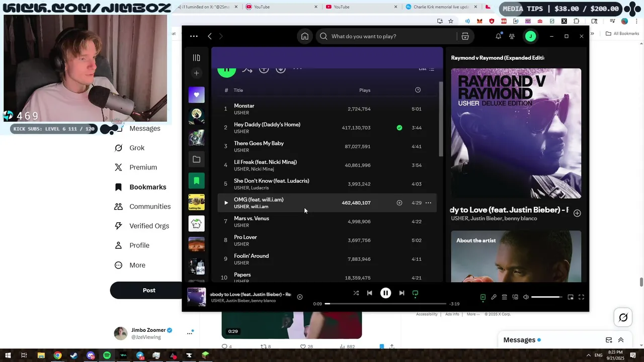644x362 pixels.
Task: Click Raymond v Raymond album cover art
Action: coord(516,133)
